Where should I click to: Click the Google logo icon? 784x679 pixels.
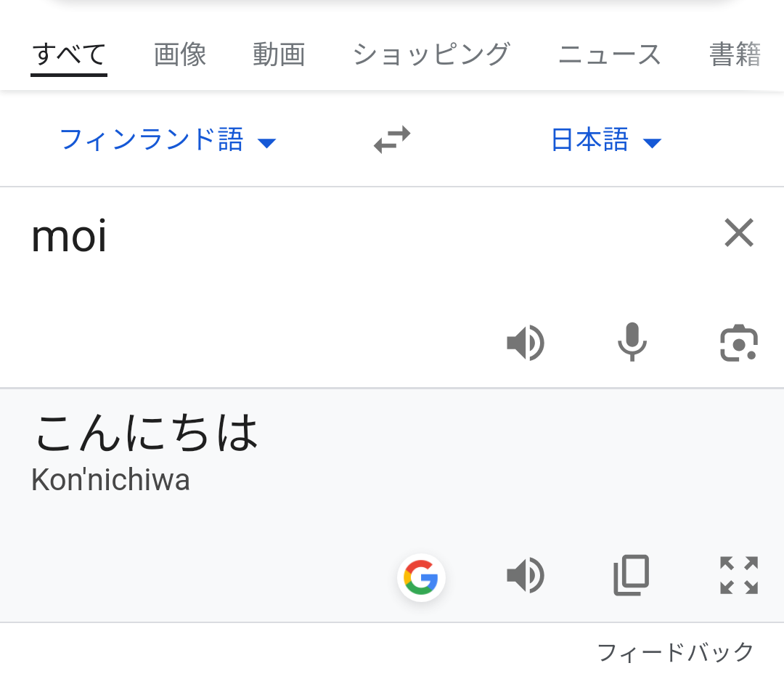tap(421, 577)
